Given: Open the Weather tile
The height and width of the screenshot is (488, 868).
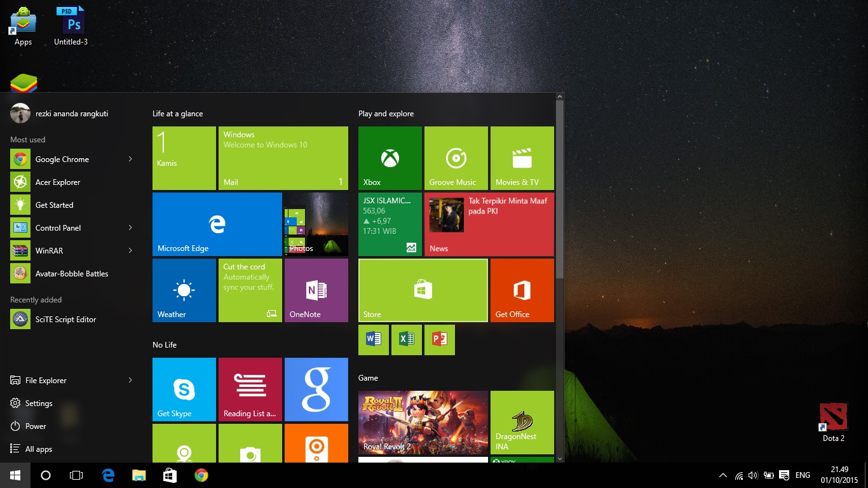Looking at the screenshot, I should (x=184, y=290).
